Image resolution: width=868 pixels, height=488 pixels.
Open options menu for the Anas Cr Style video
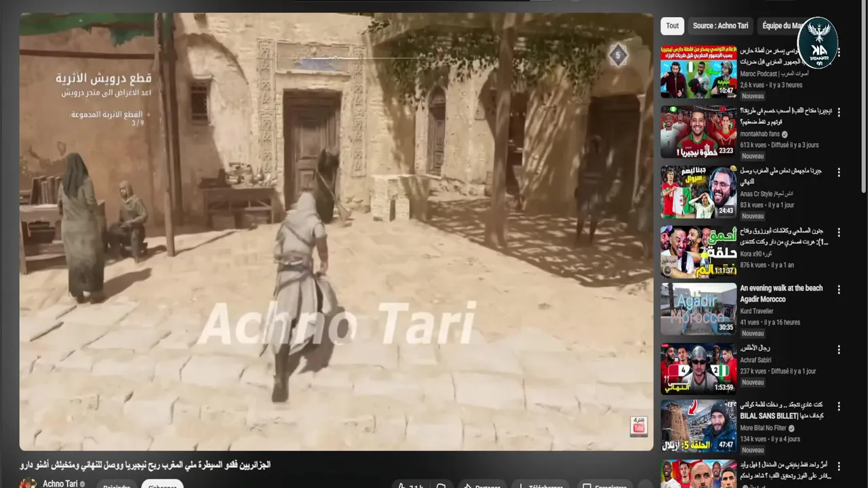(x=839, y=172)
